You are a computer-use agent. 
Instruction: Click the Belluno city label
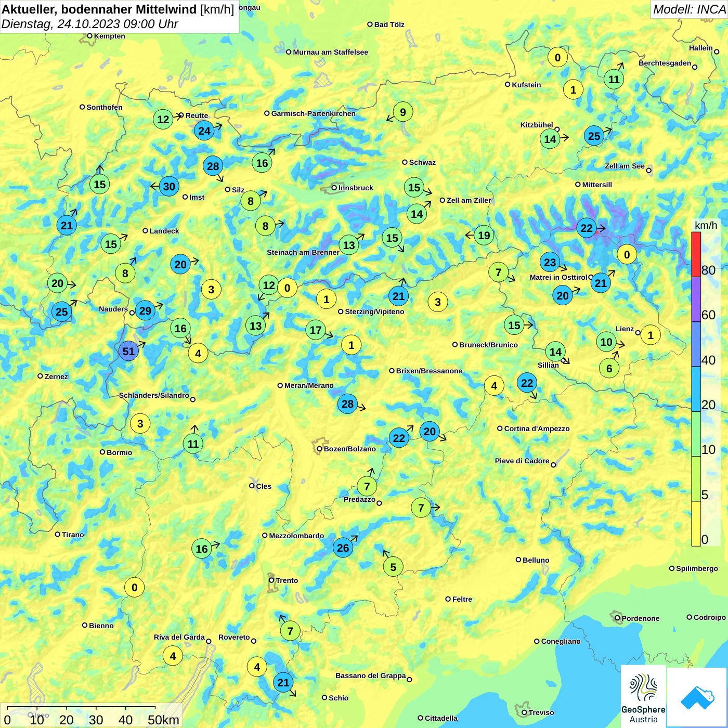pos(536,560)
